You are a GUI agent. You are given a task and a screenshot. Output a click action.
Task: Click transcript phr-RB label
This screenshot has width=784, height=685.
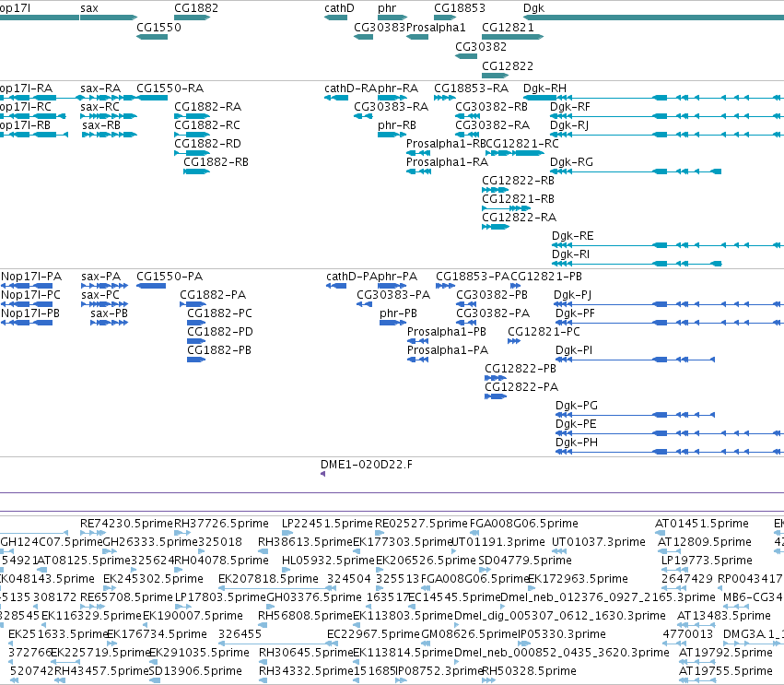397,125
